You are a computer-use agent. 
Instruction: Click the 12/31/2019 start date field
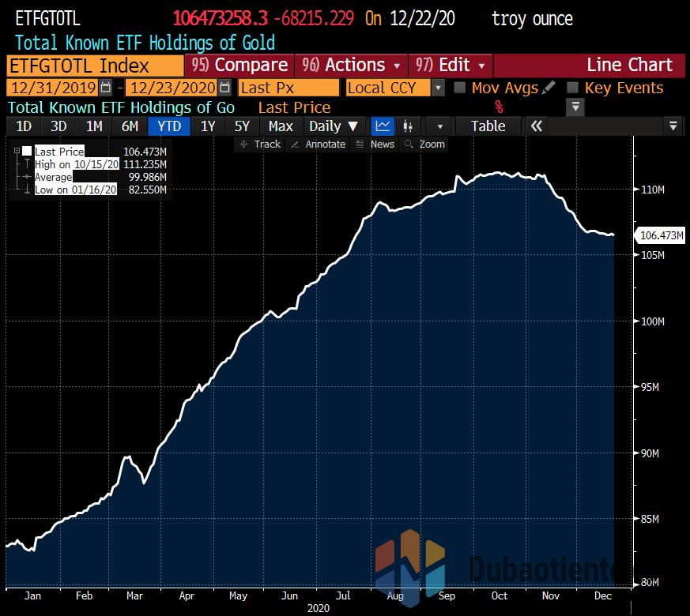tap(53, 88)
